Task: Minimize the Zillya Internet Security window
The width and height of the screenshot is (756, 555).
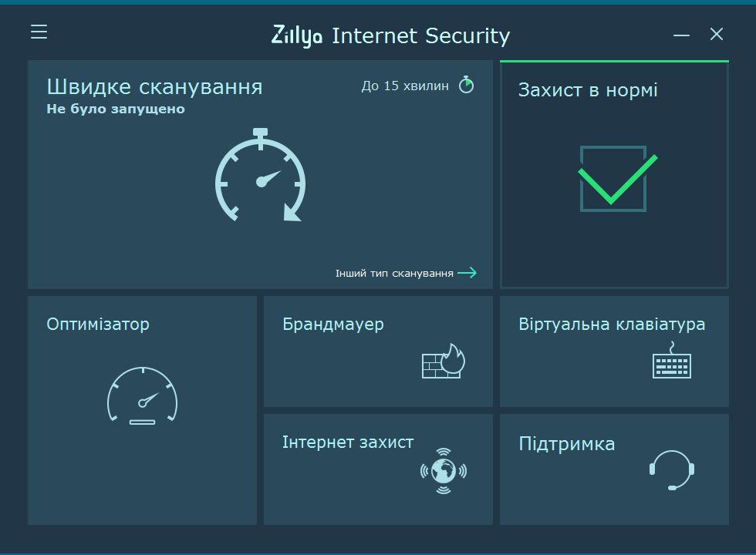Action: coord(681,35)
